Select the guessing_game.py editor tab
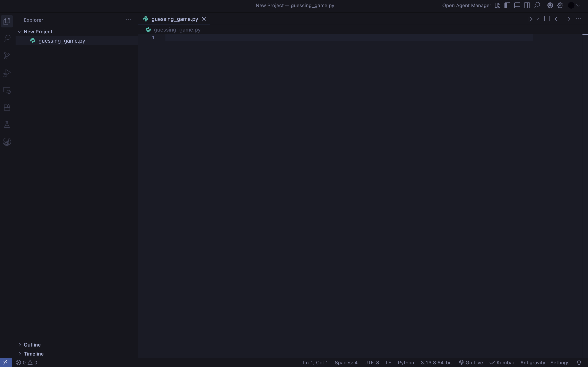This screenshot has height=367, width=588. point(174,19)
